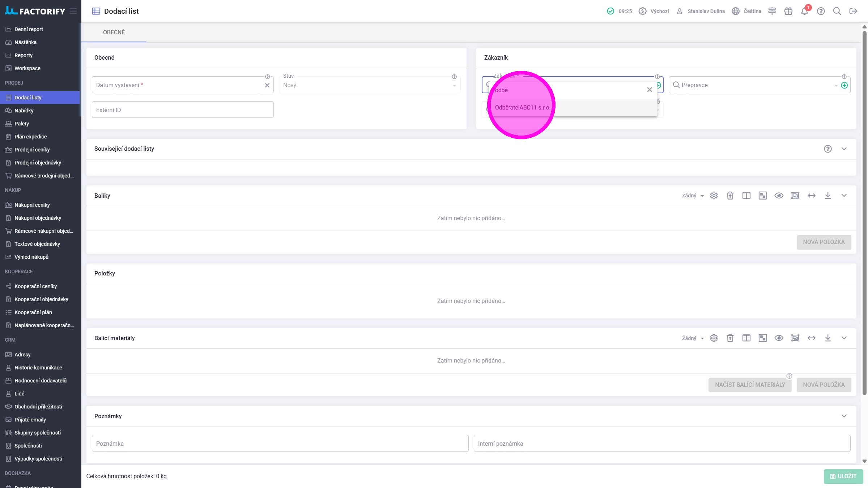Viewport: 868px width, 488px height.
Task: Toggle the sidebar hamburger menu
Action: (x=73, y=11)
